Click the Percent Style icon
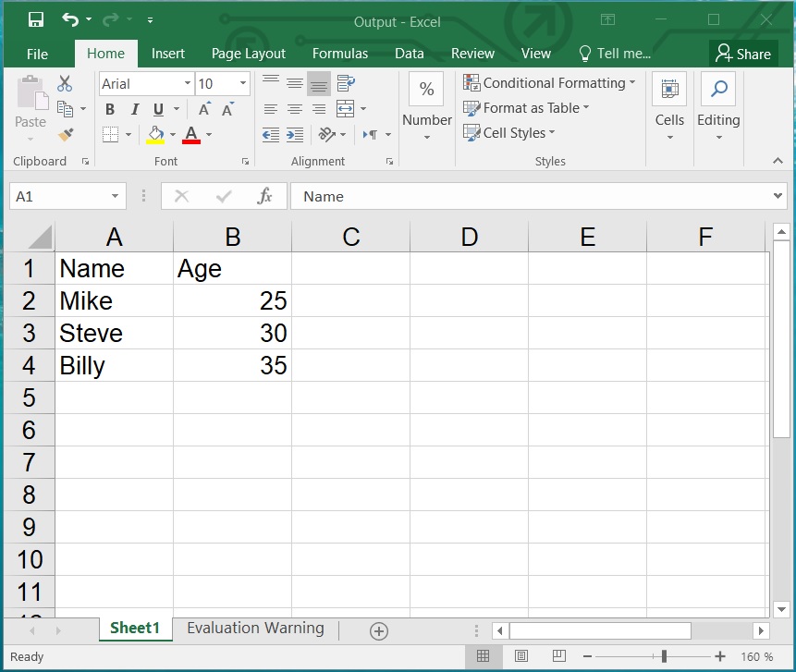Image resolution: width=796 pixels, height=672 pixels. pos(426,89)
